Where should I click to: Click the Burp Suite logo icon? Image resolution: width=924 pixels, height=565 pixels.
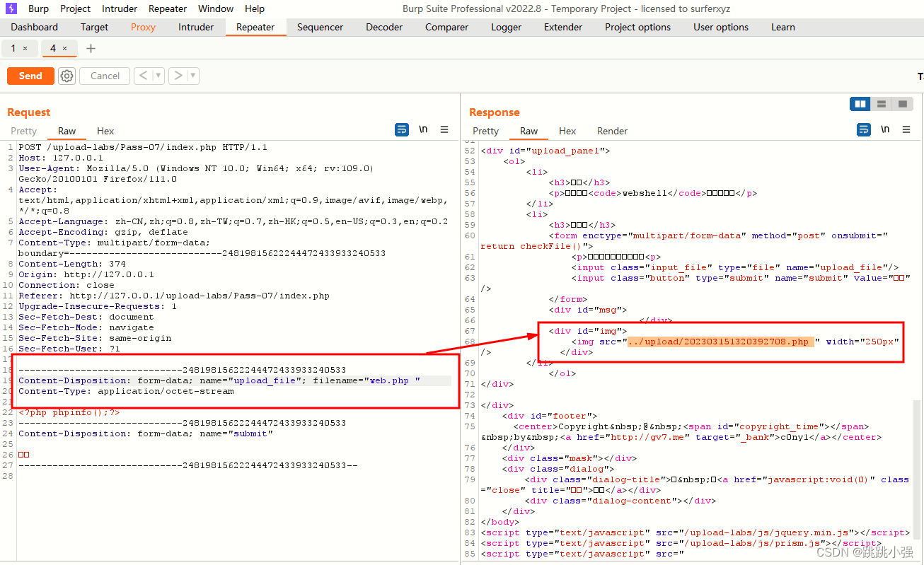[x=11, y=8]
